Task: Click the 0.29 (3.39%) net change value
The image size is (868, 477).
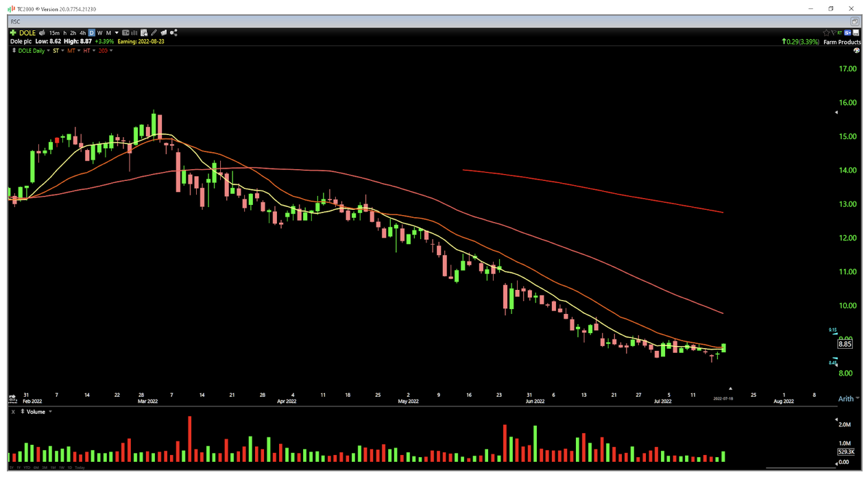Action: coord(801,42)
